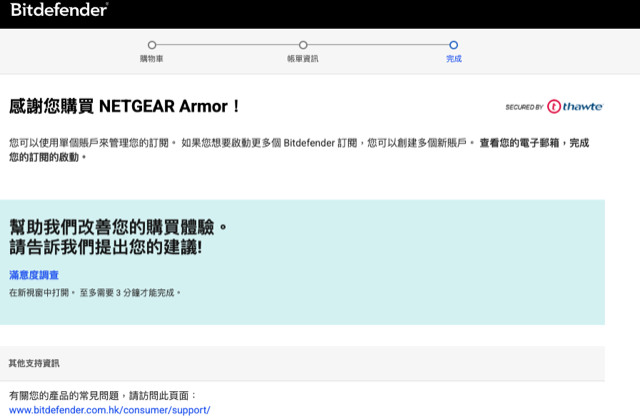640x420 pixels.
Task: Click the 完成 step circle
Action: click(453, 45)
